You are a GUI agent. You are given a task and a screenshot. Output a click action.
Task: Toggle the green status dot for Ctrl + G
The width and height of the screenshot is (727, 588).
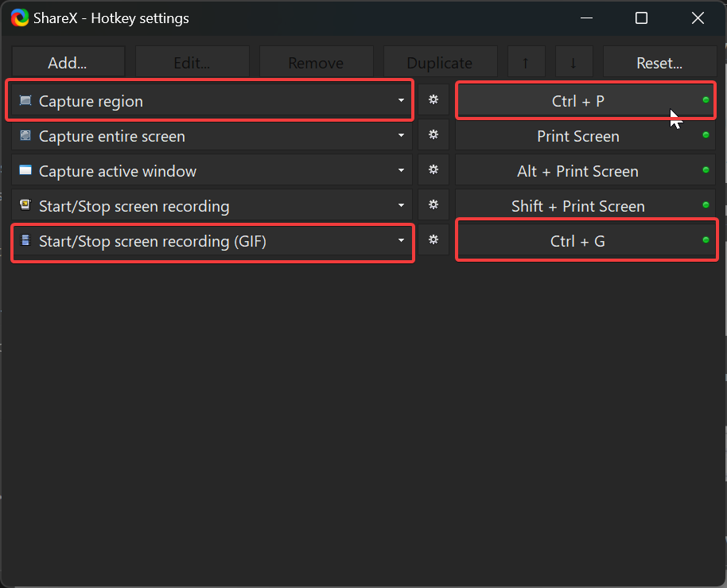point(706,240)
